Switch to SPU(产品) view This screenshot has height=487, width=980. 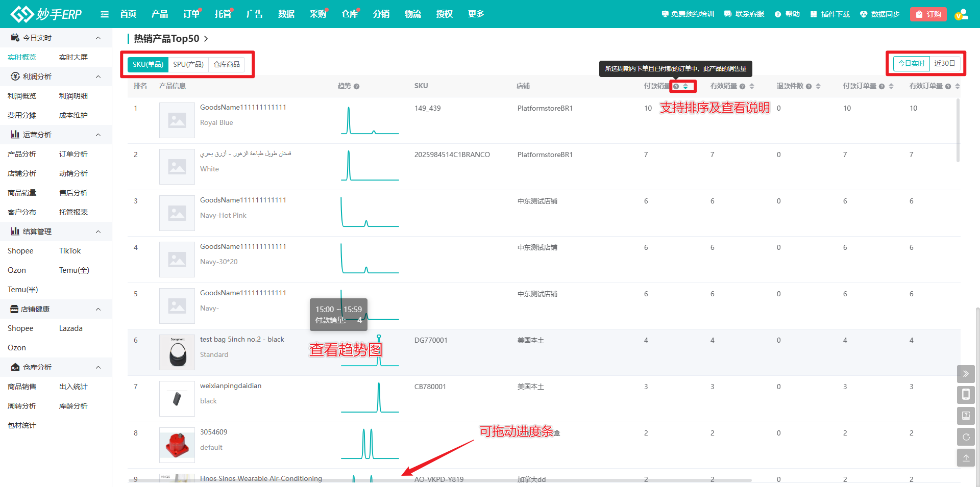(x=188, y=64)
